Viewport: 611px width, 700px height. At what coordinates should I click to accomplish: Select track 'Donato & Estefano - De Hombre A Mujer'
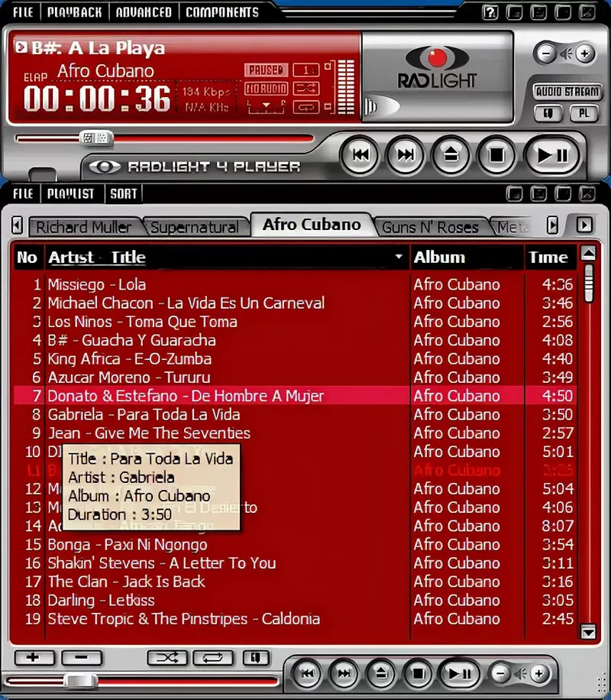click(x=295, y=396)
